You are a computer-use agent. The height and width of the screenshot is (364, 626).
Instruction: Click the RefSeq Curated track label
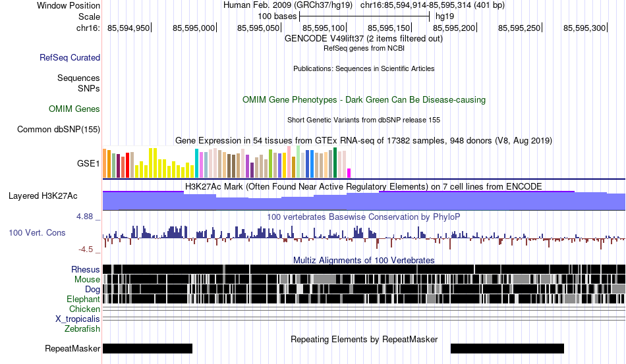point(70,57)
